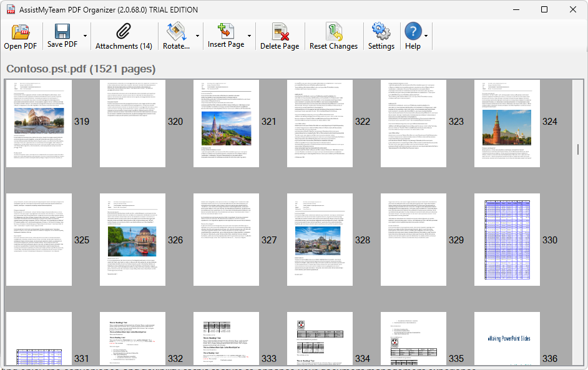Click the Open PDF toolbar icon

(21, 32)
